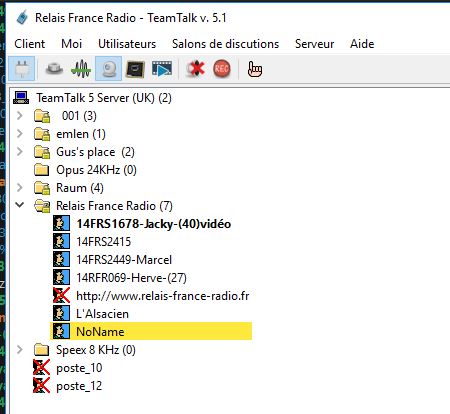The width and height of the screenshot is (450, 414).
Task: Open the Salons de discutions menu
Action: pos(225,44)
